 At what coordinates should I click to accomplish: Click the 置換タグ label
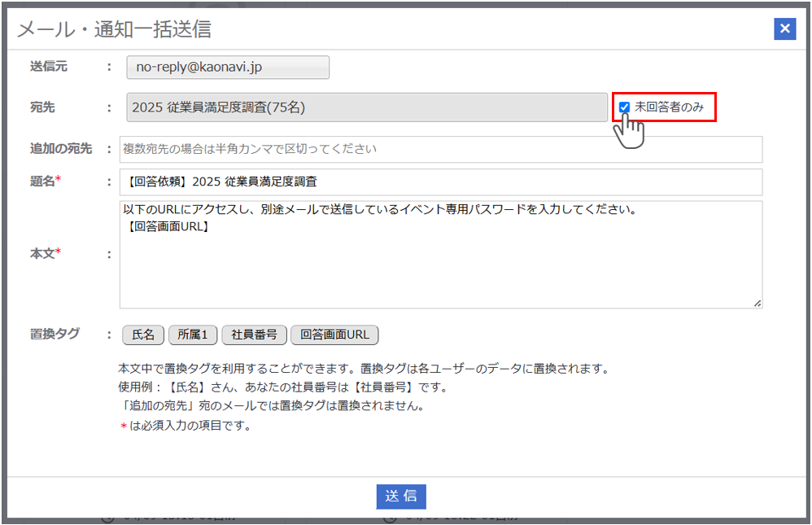(55, 334)
